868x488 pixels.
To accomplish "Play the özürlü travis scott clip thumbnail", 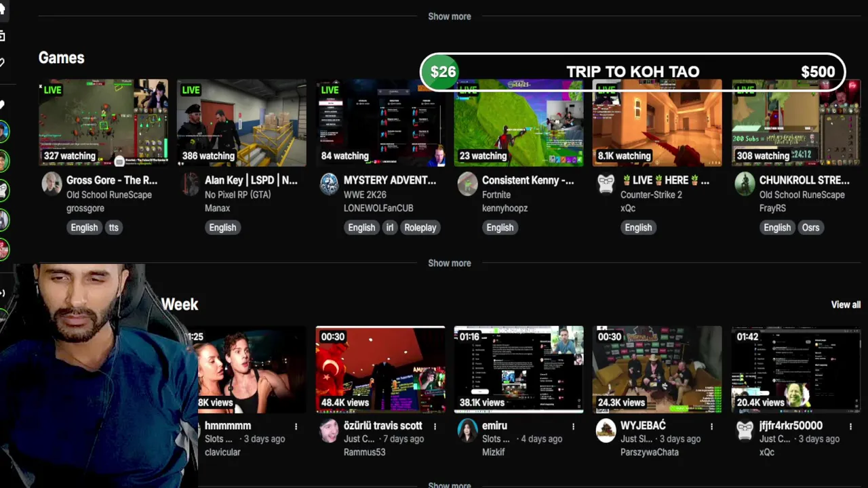I will pos(380,369).
